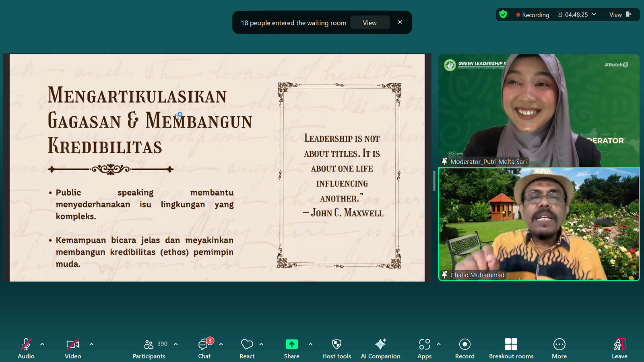Open the View layout menu top-right
644x362 pixels.
click(620, 14)
